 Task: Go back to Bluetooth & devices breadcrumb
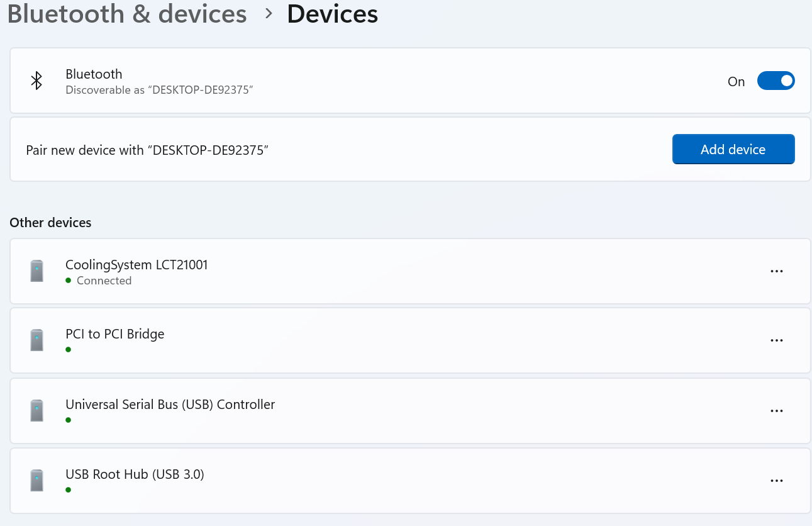(x=127, y=14)
